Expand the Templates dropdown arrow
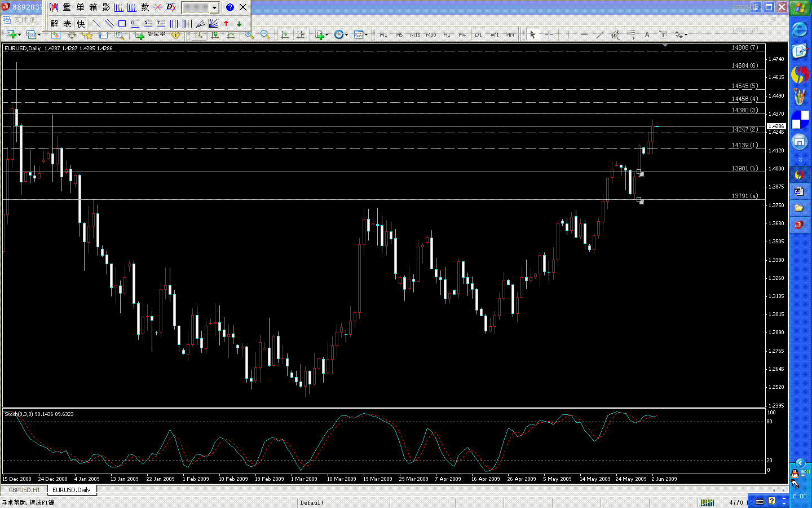The image size is (812, 508). 366,35
